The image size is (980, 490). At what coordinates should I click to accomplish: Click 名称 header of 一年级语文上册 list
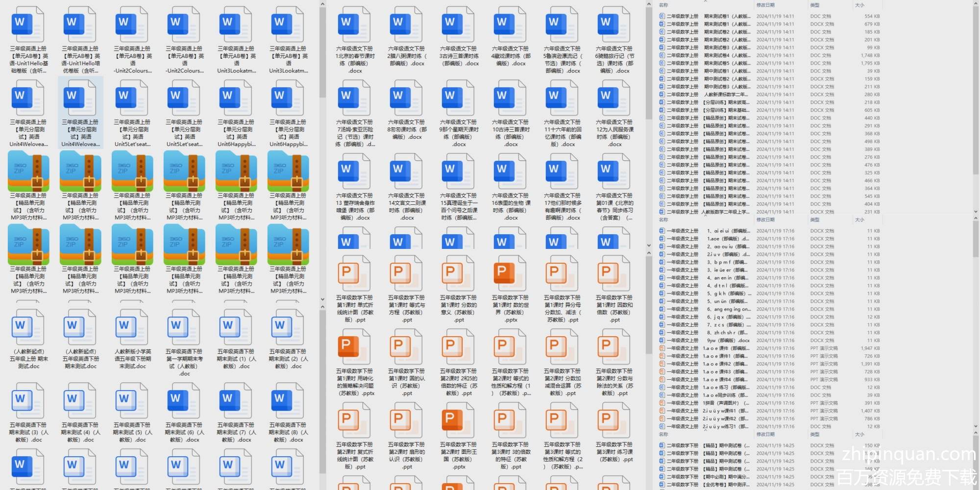click(664, 220)
